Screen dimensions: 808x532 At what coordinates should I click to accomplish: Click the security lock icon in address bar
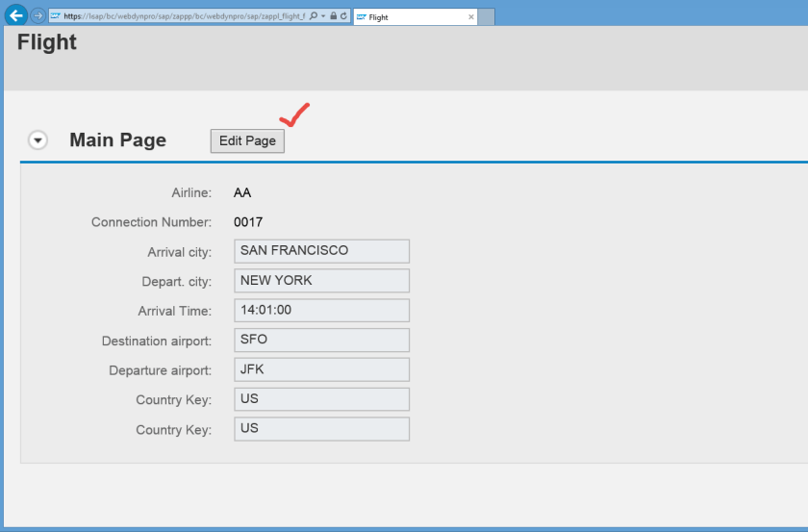click(x=333, y=16)
